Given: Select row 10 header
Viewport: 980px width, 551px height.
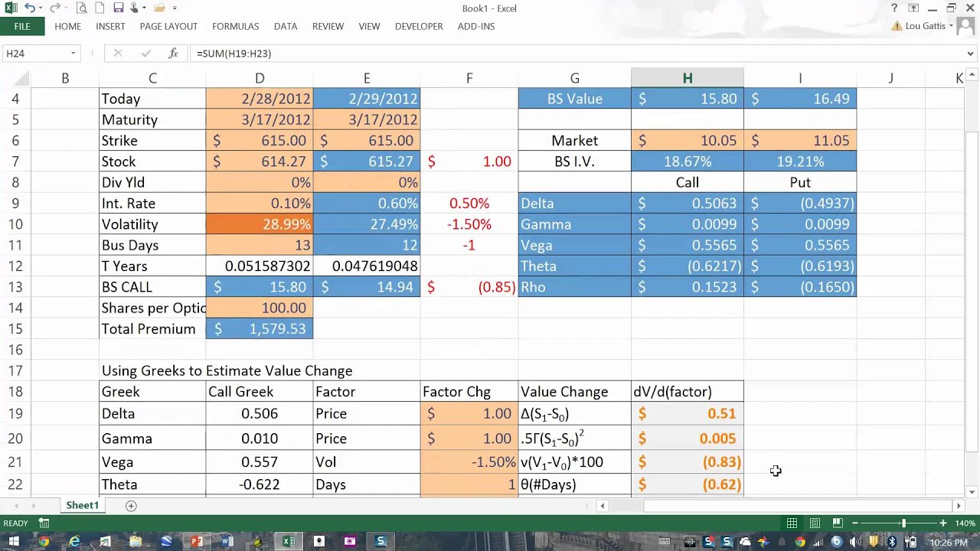Looking at the screenshot, I should click(16, 224).
